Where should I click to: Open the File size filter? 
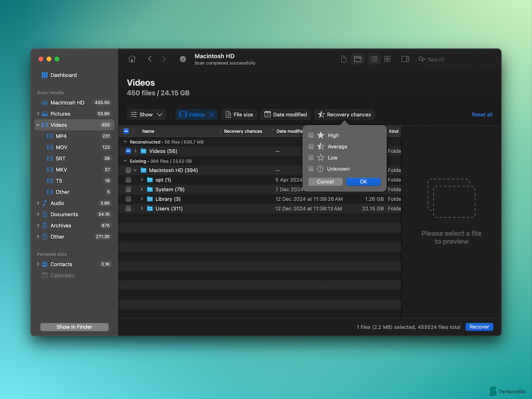tap(239, 114)
